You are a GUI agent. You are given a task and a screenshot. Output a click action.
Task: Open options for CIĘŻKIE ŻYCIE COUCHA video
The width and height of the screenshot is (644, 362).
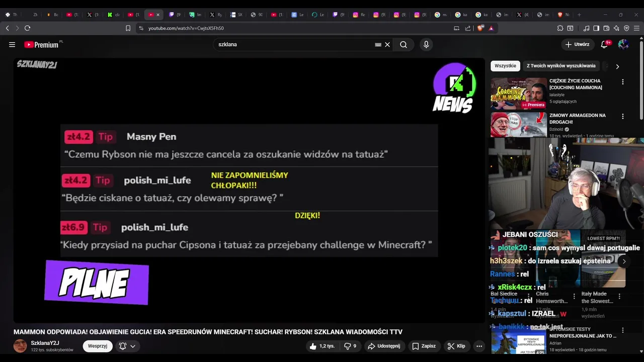point(623,81)
